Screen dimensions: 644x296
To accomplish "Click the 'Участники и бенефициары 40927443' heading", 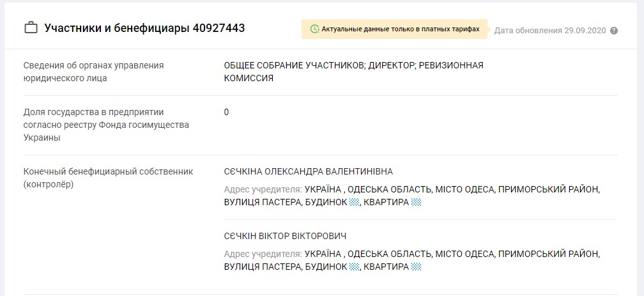I will pos(144,28).
